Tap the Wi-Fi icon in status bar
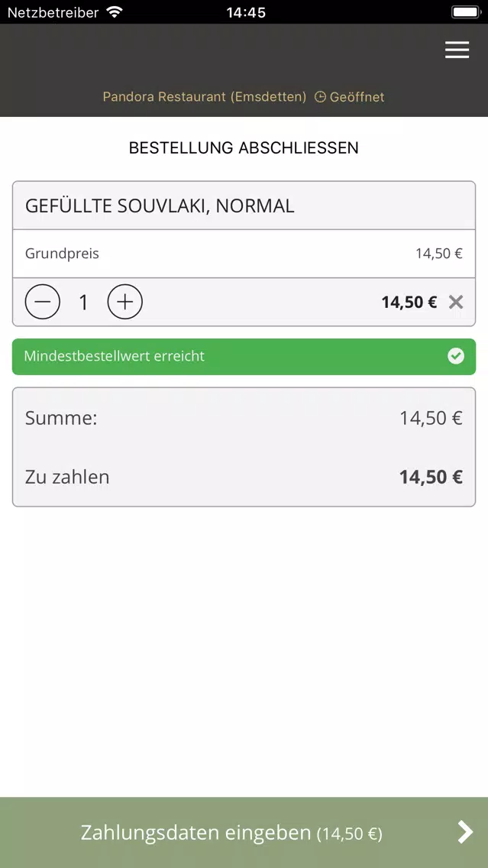This screenshot has width=488, height=868. [x=115, y=11]
